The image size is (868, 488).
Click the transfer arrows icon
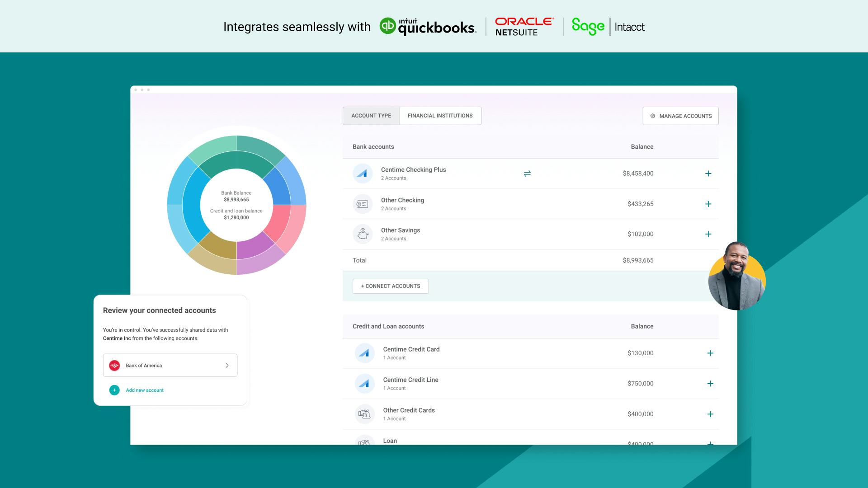click(527, 174)
